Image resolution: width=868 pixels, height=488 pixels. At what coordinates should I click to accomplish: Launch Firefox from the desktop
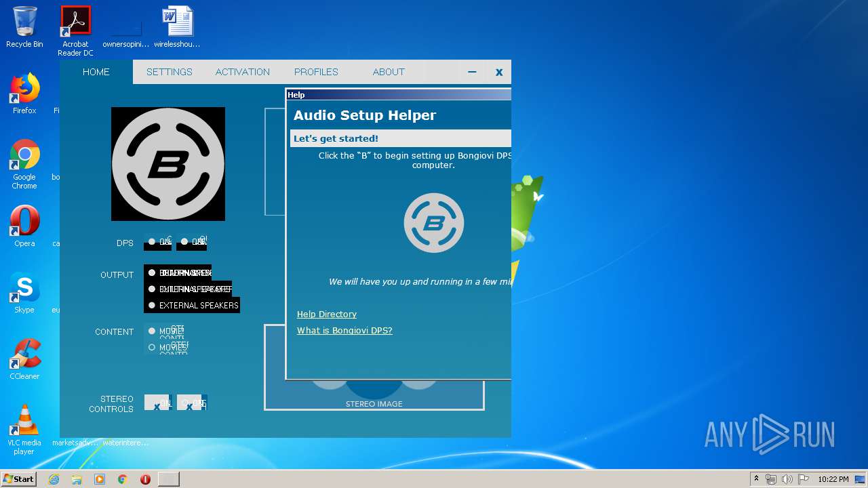(24, 94)
